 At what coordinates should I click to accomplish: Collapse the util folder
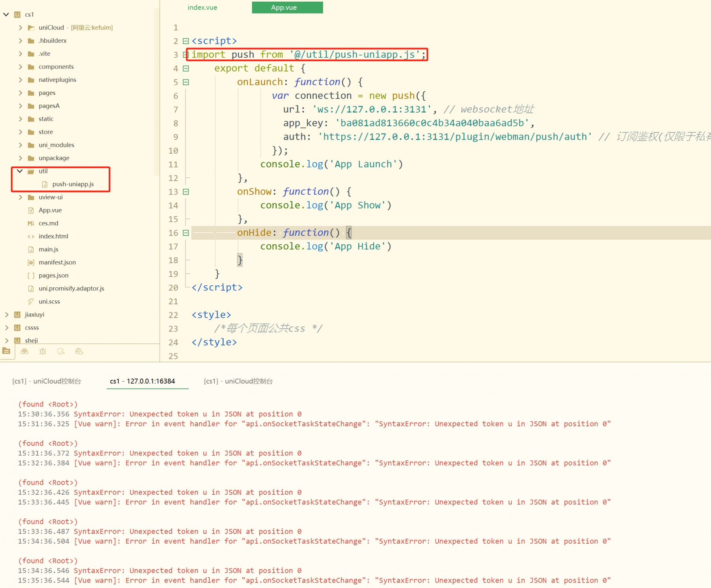coord(20,171)
